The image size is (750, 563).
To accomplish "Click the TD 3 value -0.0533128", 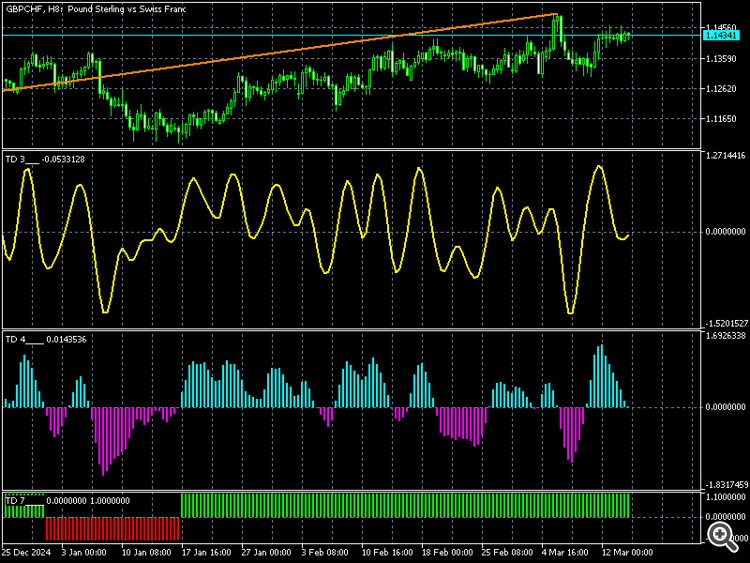I will 63,159.
